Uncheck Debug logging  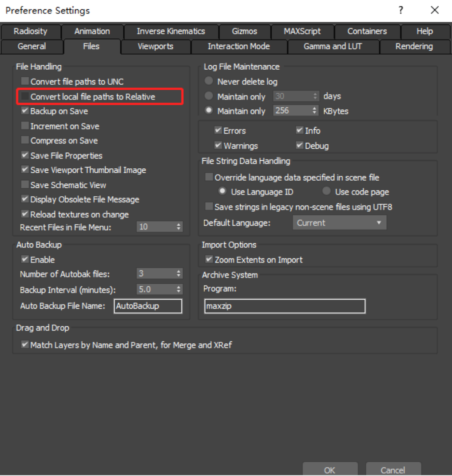[x=299, y=145]
